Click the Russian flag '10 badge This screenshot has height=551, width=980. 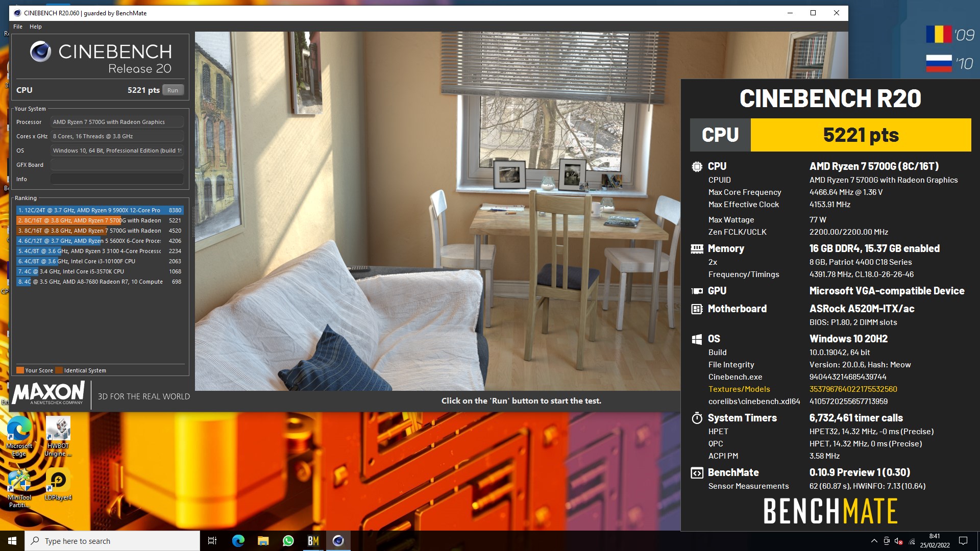click(950, 64)
